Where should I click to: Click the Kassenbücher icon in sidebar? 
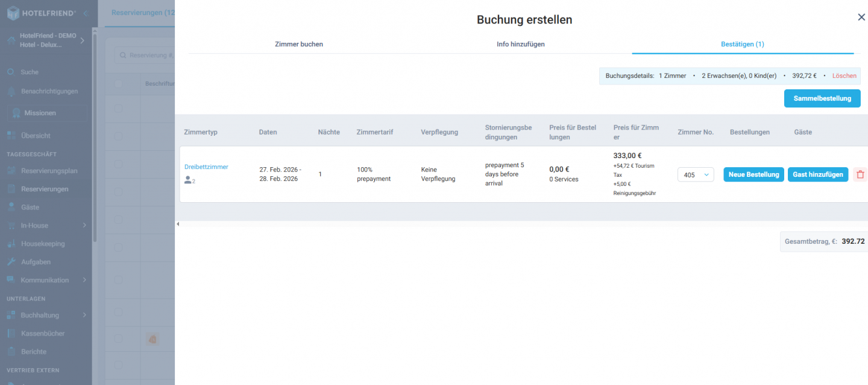coord(11,333)
